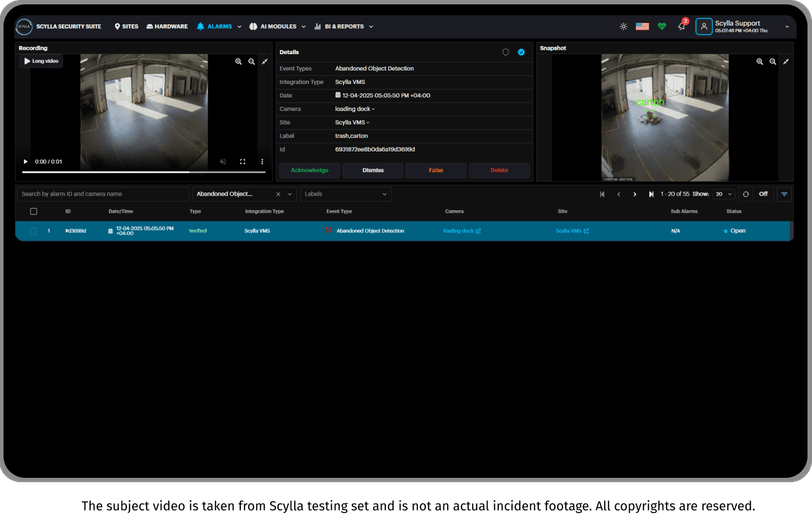This screenshot has height=519, width=812.
Task: Click the blue verified check icon
Action: (521, 52)
